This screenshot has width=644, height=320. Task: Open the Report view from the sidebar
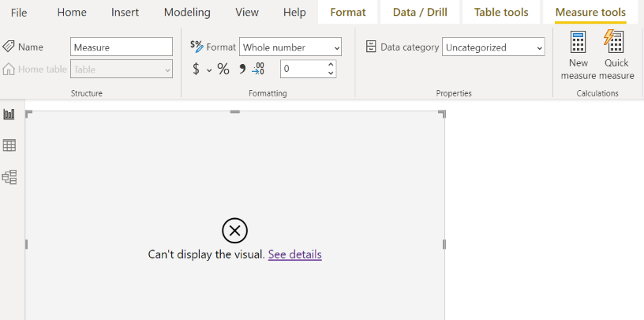pos(9,114)
